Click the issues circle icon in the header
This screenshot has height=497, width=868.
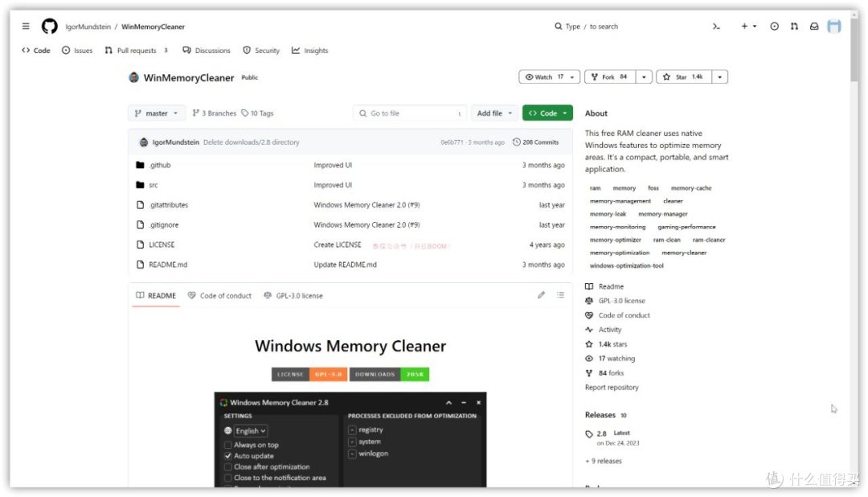click(x=773, y=26)
